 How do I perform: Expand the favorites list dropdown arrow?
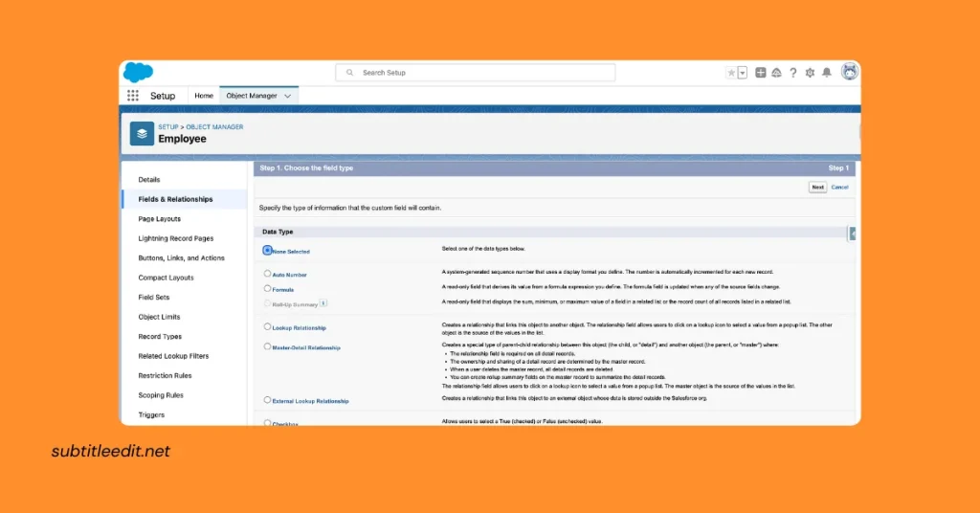[742, 73]
